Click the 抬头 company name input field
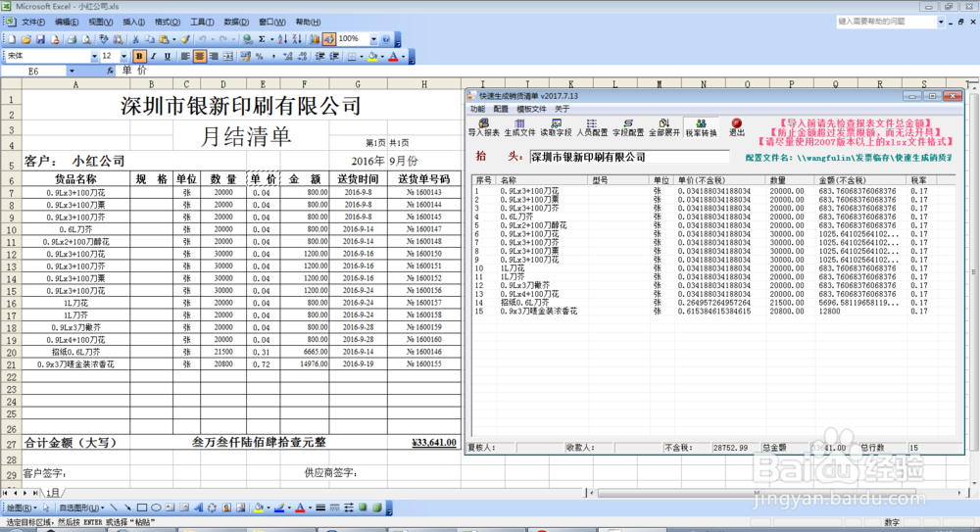980x532 pixels. [629, 157]
